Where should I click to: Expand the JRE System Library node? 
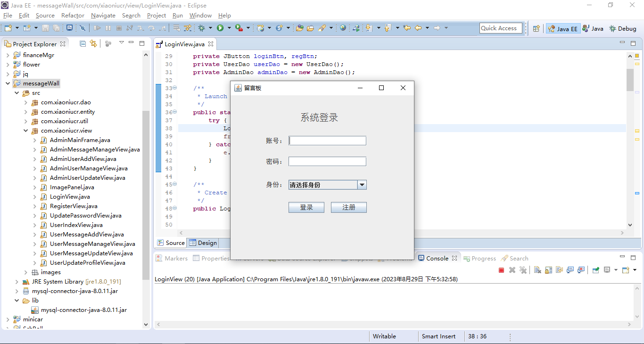pos(17,282)
